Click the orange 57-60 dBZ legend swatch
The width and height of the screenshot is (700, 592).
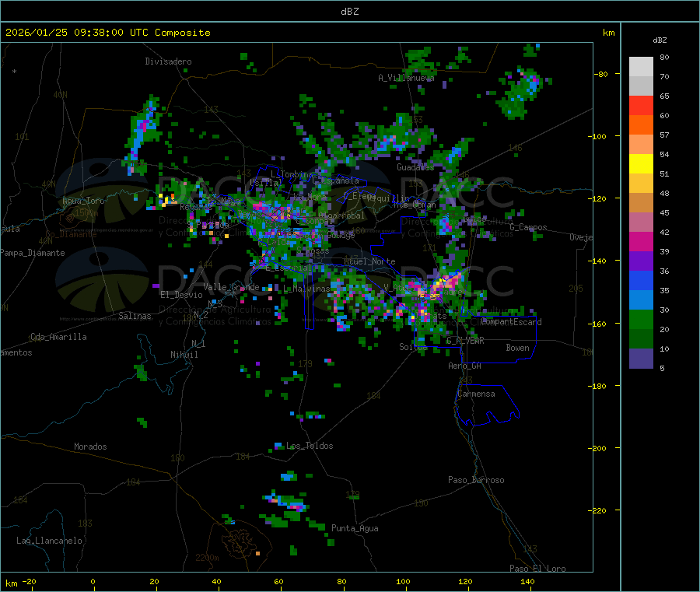tap(641, 125)
